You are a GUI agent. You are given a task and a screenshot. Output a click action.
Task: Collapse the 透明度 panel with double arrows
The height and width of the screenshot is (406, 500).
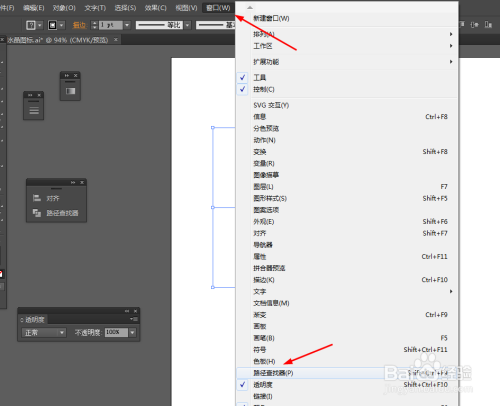pyautogui.click(x=127, y=311)
